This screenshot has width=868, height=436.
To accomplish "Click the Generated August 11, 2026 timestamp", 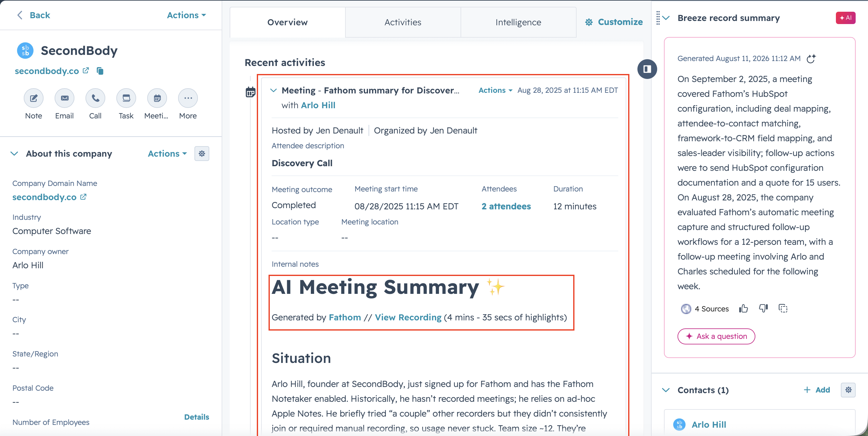I will pyautogui.click(x=739, y=59).
